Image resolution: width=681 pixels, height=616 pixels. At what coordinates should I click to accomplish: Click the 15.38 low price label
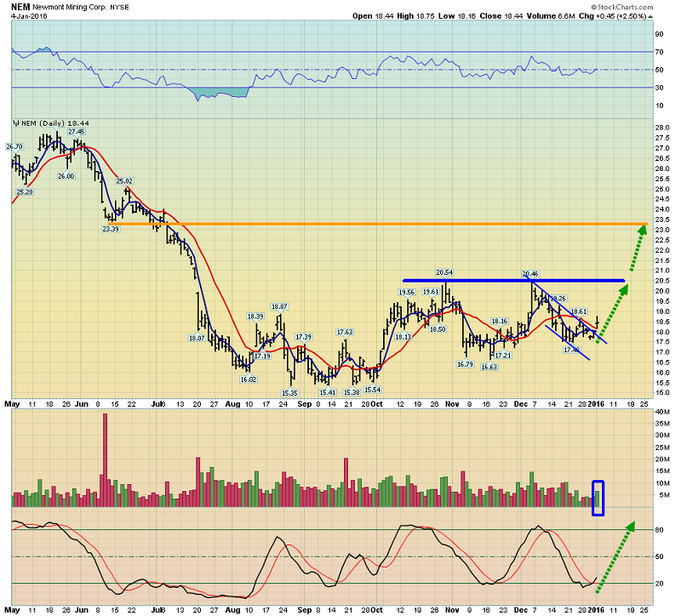(x=352, y=392)
